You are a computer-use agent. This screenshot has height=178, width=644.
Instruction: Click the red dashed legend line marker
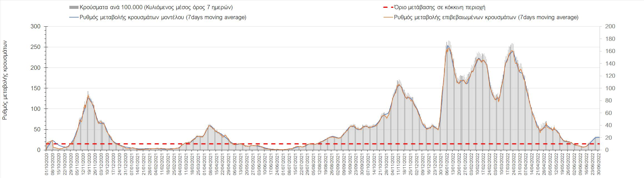pos(388,7)
